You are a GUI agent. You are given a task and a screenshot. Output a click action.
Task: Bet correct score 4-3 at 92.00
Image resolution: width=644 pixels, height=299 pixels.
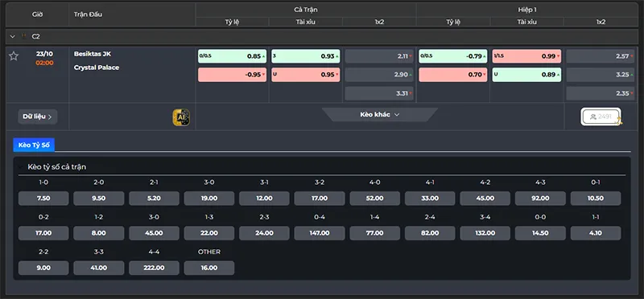coord(540,198)
